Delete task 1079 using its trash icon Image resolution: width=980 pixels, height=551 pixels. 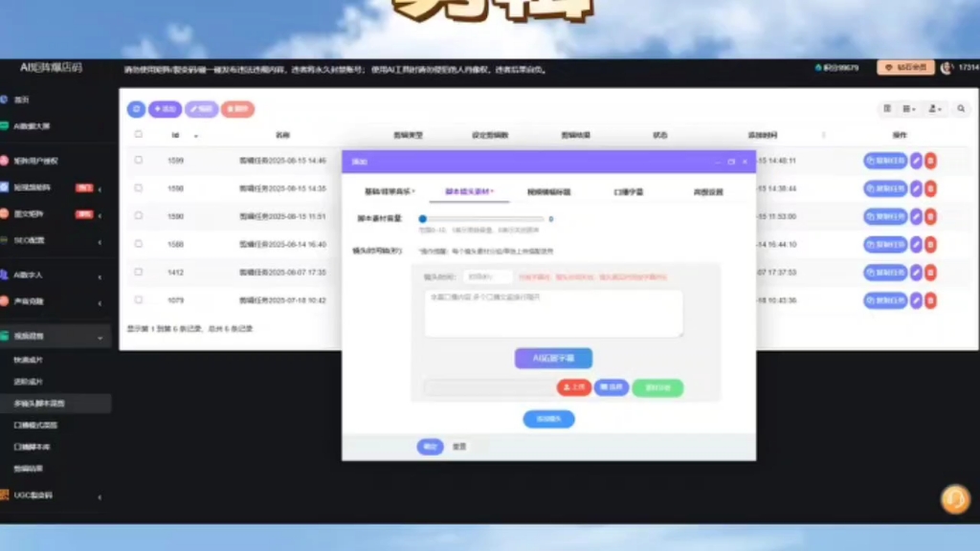coord(930,300)
